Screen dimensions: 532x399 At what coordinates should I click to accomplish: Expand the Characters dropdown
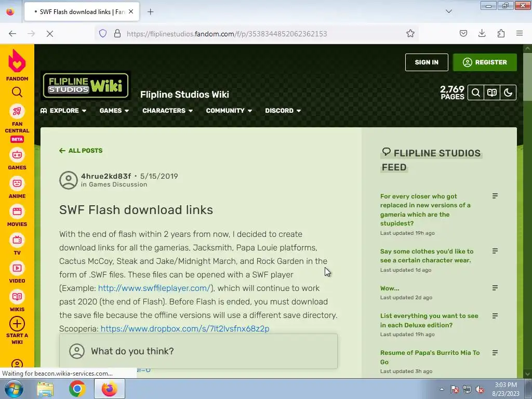point(168,111)
